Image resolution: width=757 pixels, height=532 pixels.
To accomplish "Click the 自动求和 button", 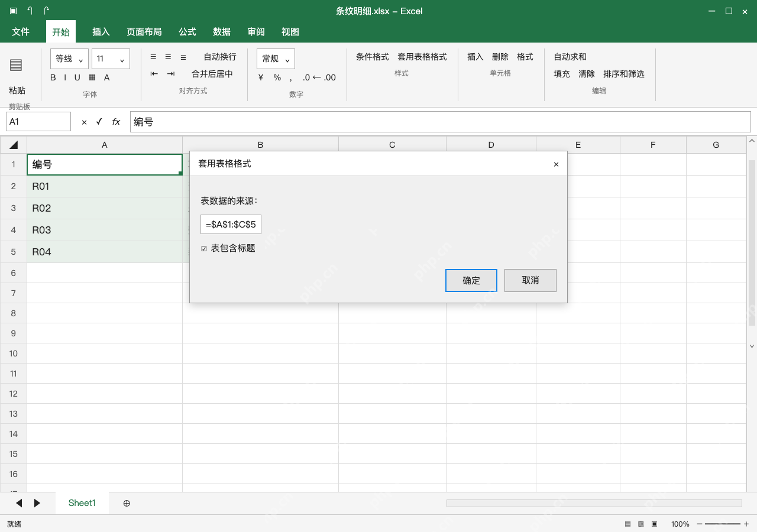I will (x=570, y=57).
